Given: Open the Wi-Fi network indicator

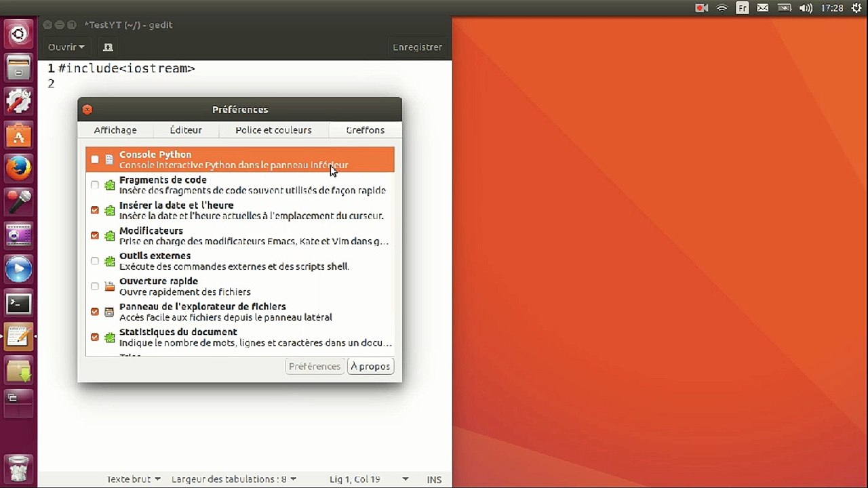Looking at the screenshot, I should (722, 8).
